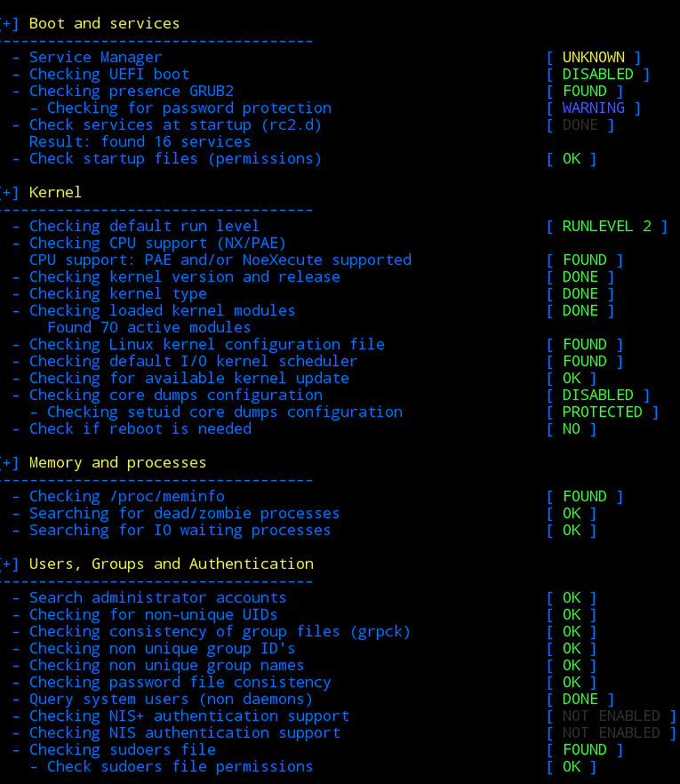Click DISABLED status for core dumps configuration
The height and width of the screenshot is (784, 680).
coord(598,396)
